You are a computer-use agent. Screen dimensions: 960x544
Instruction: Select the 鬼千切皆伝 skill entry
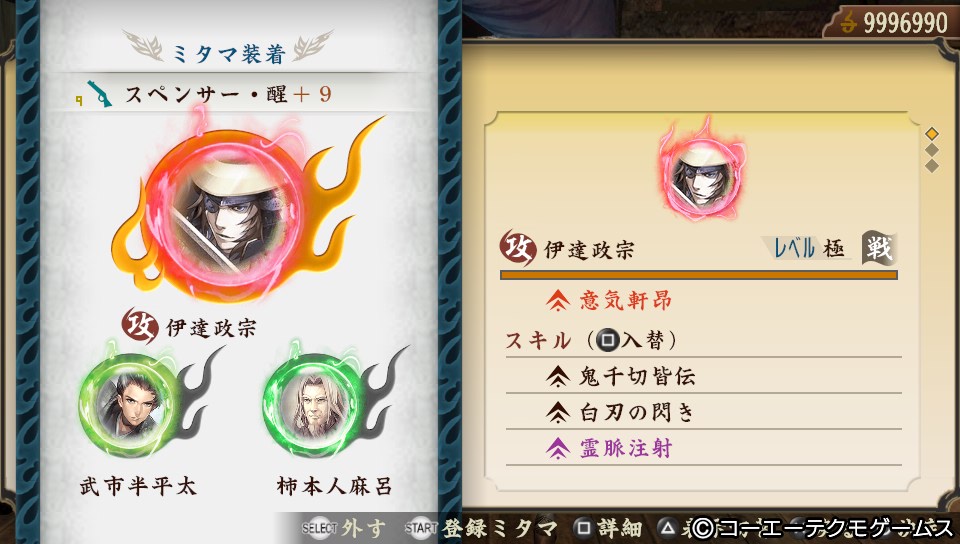pos(704,376)
